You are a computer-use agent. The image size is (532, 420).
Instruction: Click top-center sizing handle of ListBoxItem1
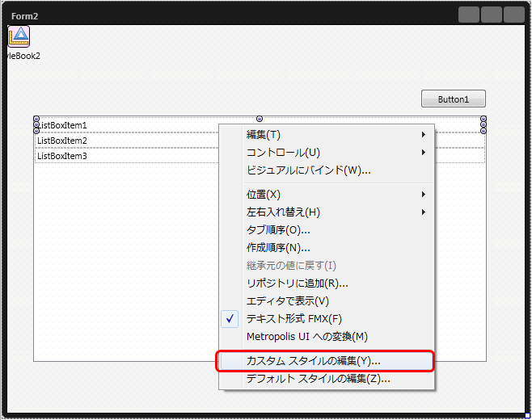260,119
